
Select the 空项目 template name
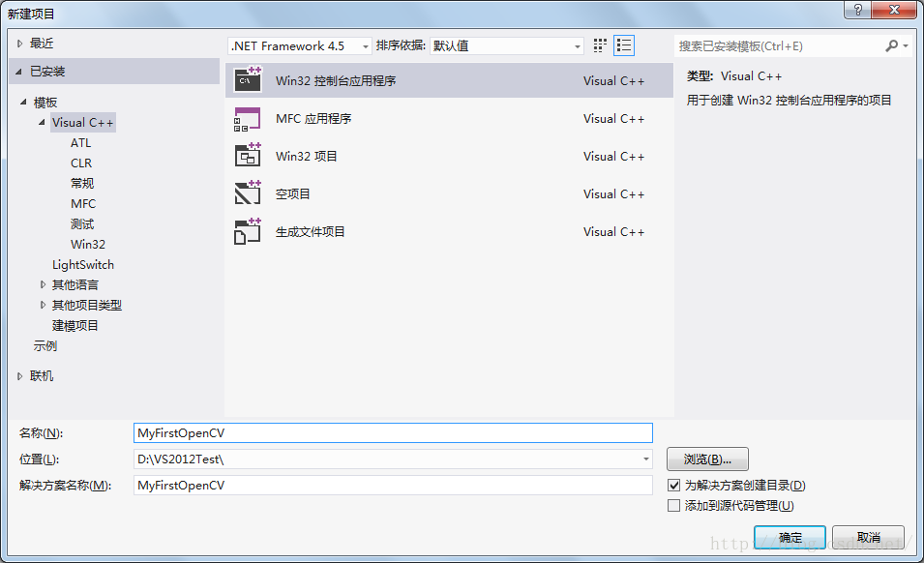[293, 193]
